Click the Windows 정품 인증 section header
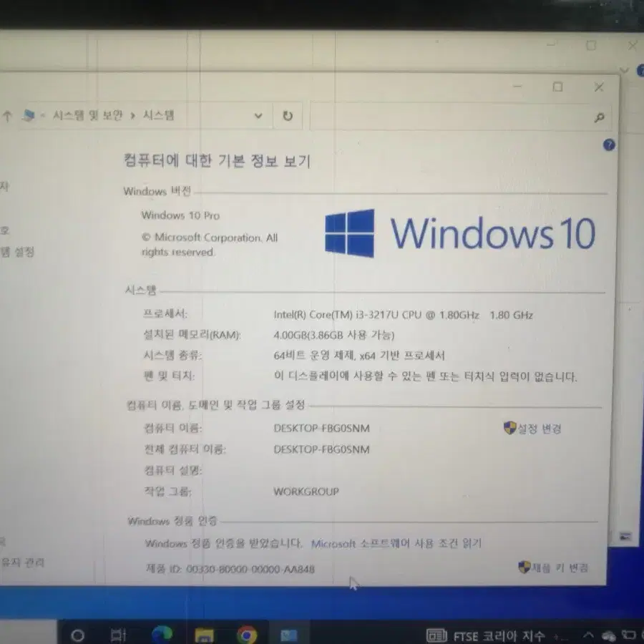 (172, 521)
